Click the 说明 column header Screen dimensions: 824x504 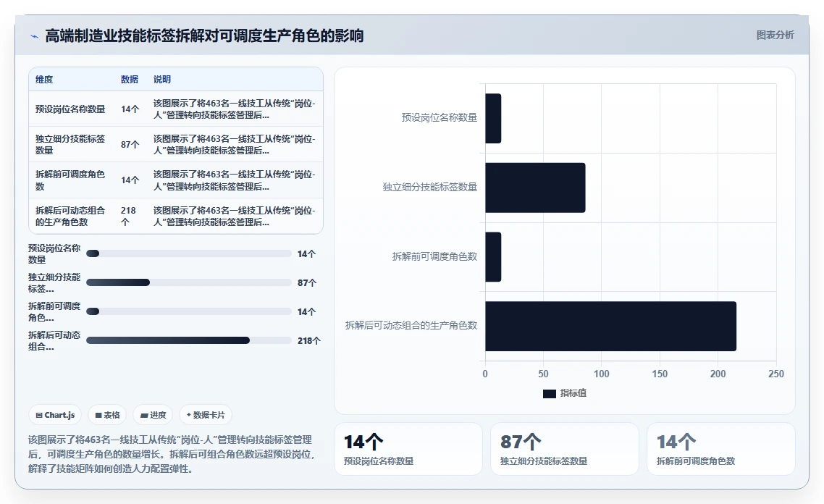pyautogui.click(x=162, y=80)
